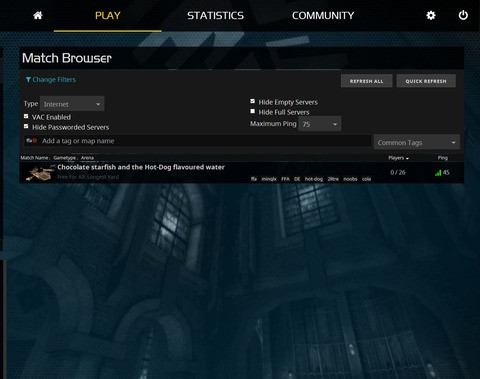Select the Chocolate starfish server name

point(141,167)
